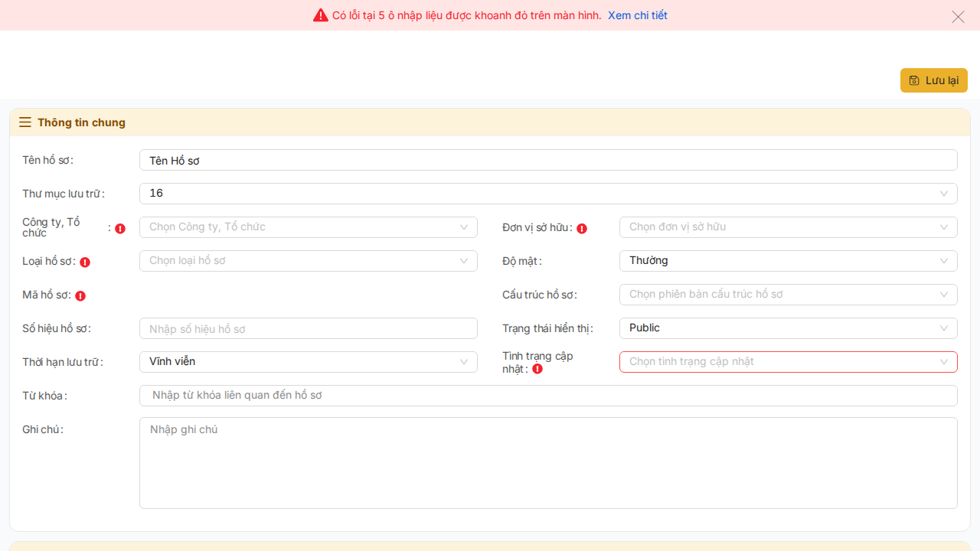Click the 'Nhập số hiệu hồ sơ' input
Viewport: 980px width, 551px height.
pos(308,328)
